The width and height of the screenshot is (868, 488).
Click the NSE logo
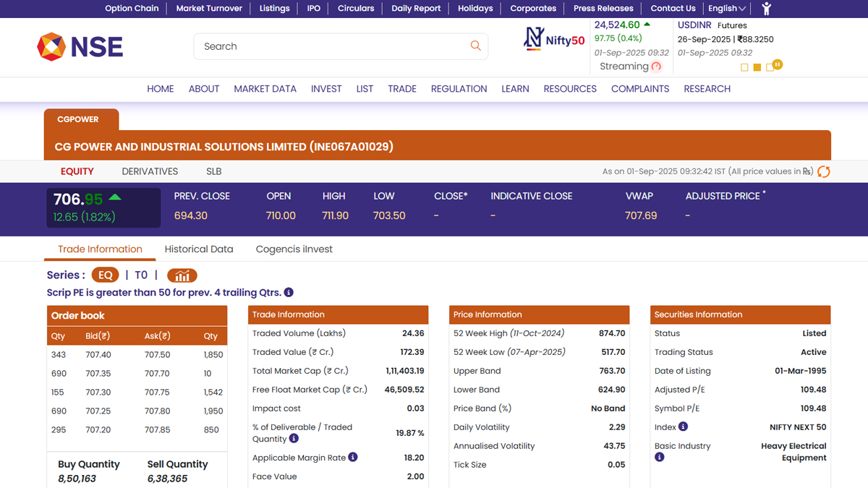click(80, 47)
